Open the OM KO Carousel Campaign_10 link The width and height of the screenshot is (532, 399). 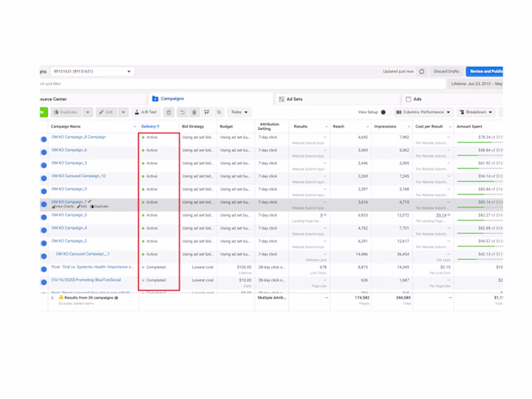[x=78, y=176]
